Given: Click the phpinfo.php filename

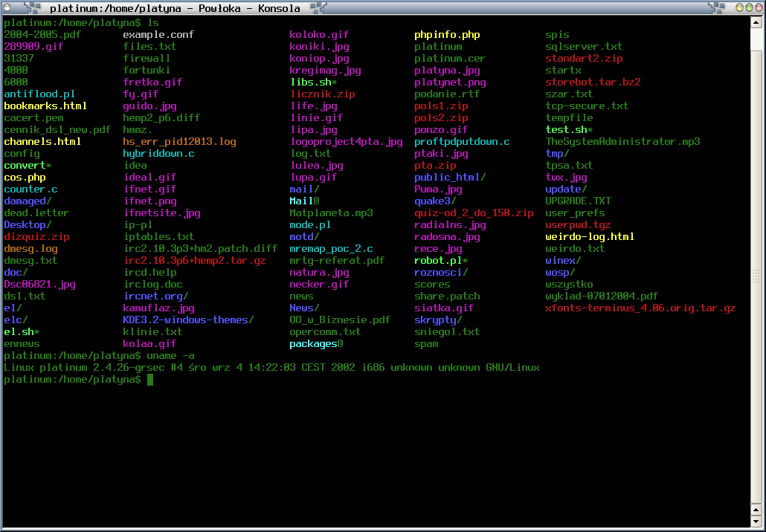Looking at the screenshot, I should tap(447, 35).
